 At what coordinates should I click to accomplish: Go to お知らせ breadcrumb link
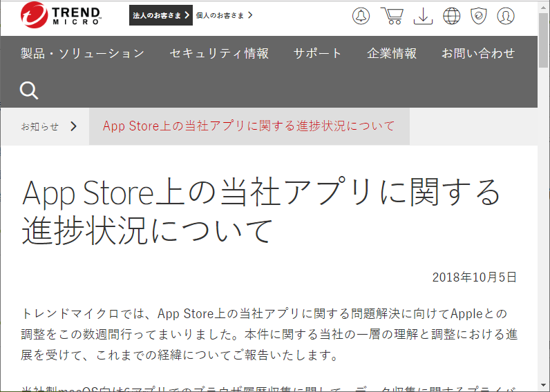39,126
